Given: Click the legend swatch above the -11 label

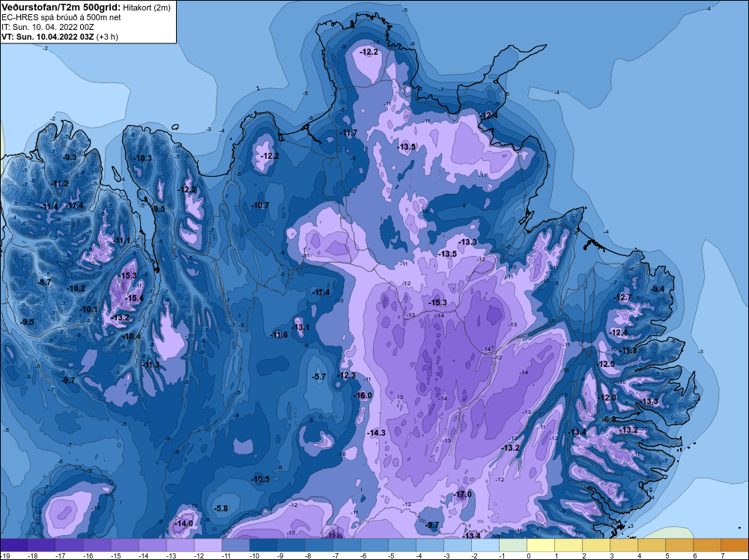Looking at the screenshot, I should (235, 545).
